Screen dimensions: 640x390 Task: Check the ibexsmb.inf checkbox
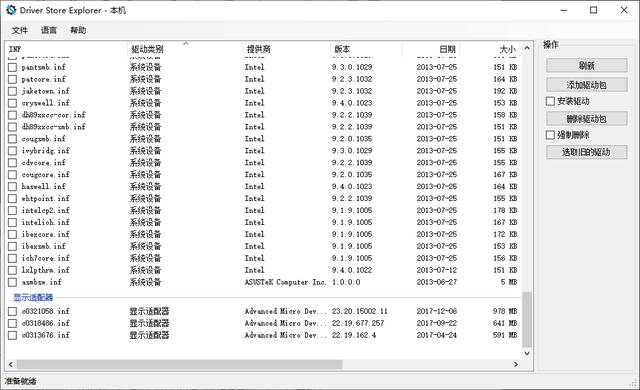tap(13, 246)
